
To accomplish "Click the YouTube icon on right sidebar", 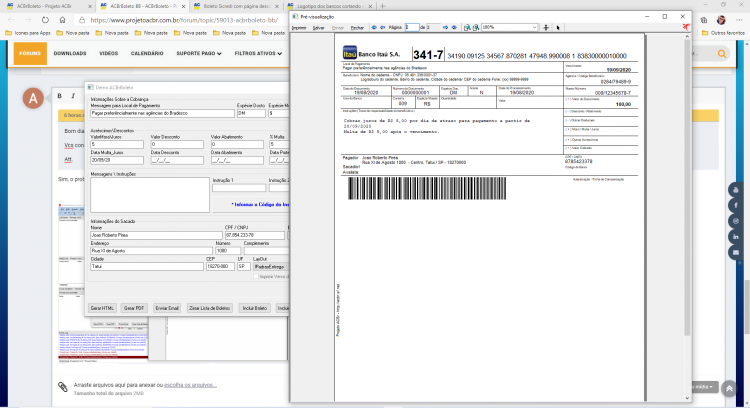I will pyautogui.click(x=736, y=190).
